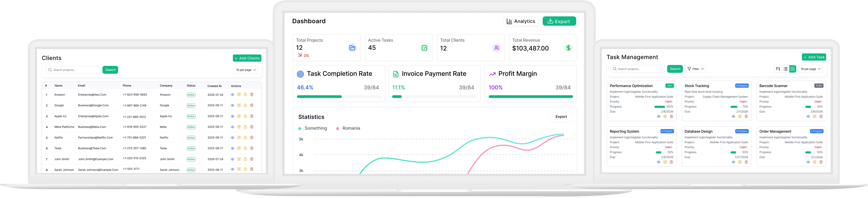Switch tasks to list view icon
The image size is (868, 198).
(785, 69)
